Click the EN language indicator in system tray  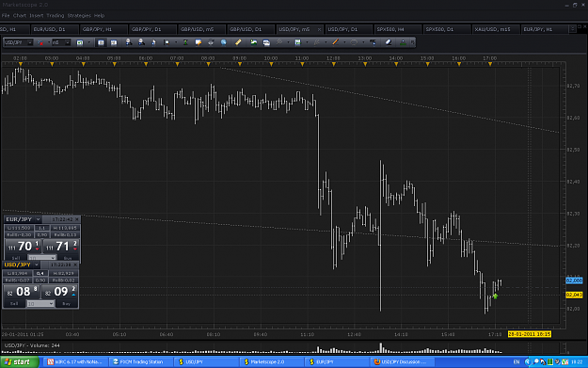point(516,362)
